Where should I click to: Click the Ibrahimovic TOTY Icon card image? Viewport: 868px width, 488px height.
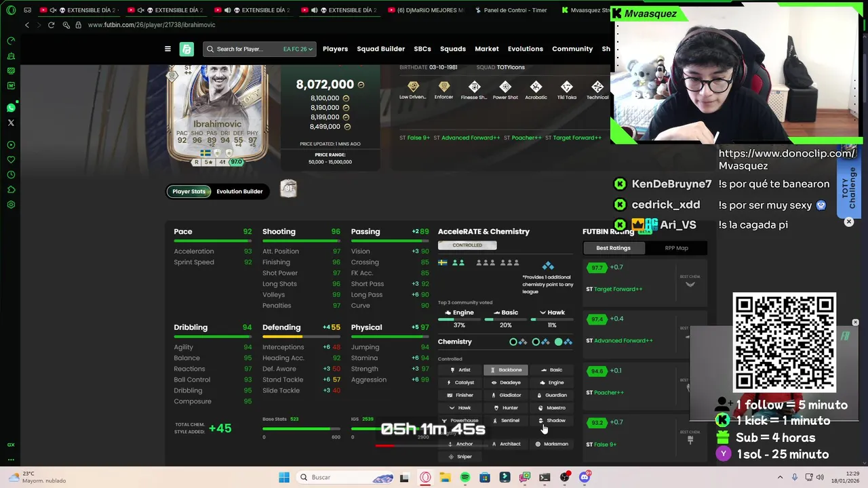click(218, 115)
